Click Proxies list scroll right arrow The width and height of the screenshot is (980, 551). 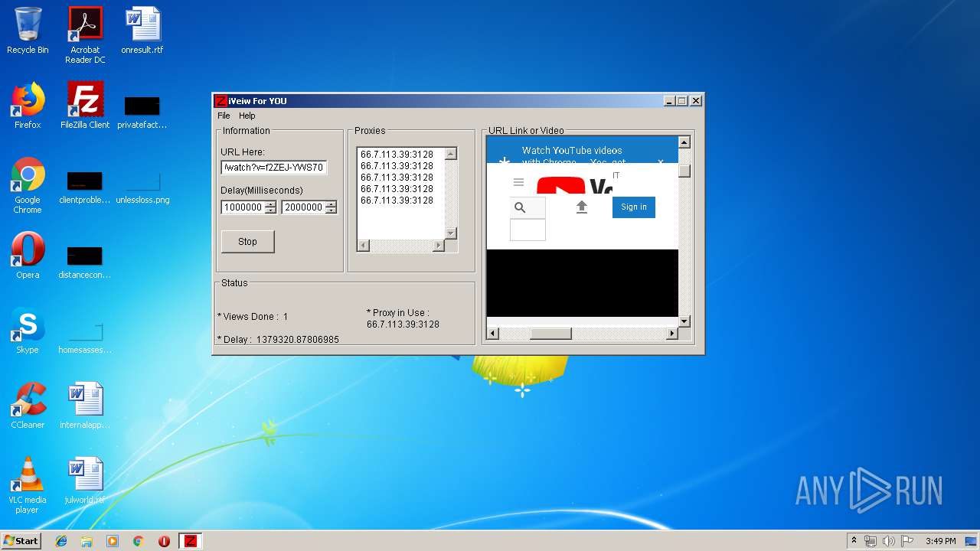point(439,246)
